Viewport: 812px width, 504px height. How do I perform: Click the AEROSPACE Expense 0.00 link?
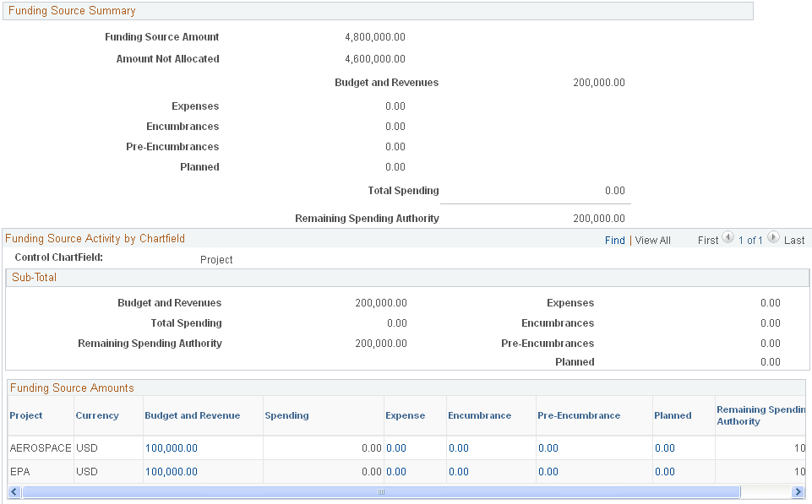(x=395, y=448)
